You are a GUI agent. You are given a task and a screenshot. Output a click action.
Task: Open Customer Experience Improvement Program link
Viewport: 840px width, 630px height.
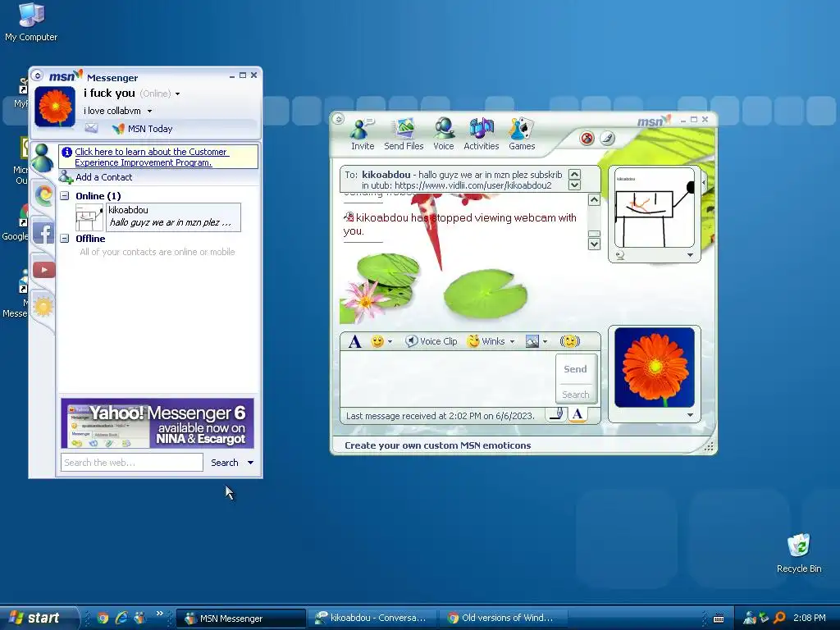[x=152, y=157]
